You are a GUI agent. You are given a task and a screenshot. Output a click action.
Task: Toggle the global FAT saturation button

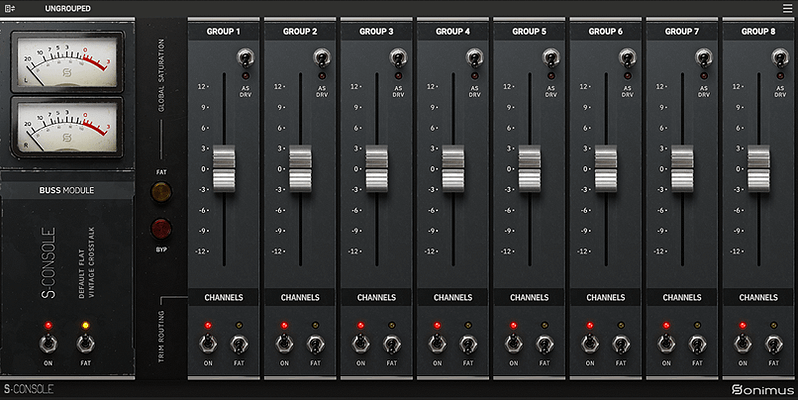(161, 192)
